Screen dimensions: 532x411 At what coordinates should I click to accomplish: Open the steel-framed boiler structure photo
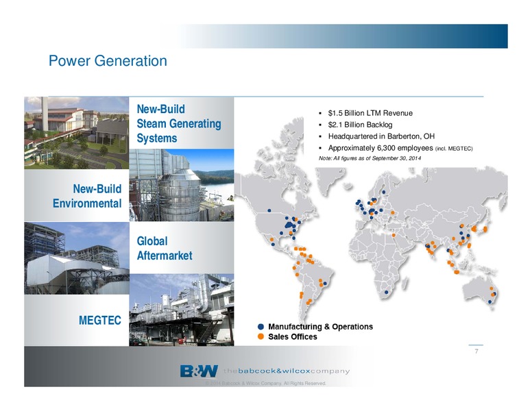[77, 258]
